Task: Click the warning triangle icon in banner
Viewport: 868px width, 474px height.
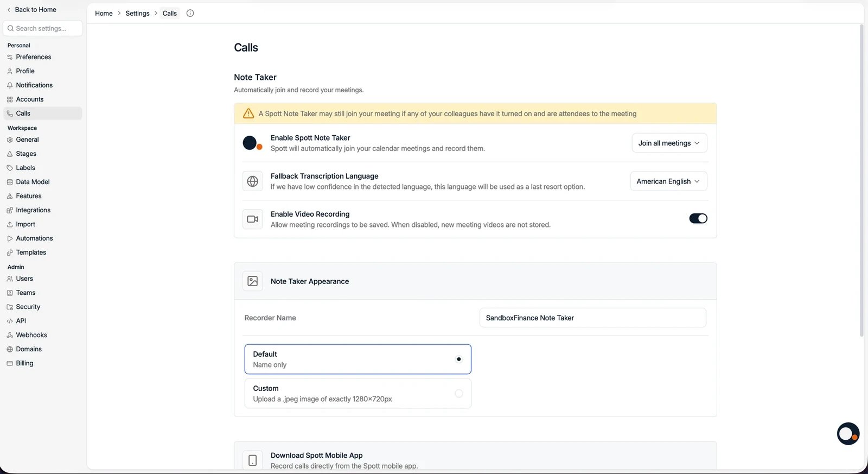Action: coord(248,113)
